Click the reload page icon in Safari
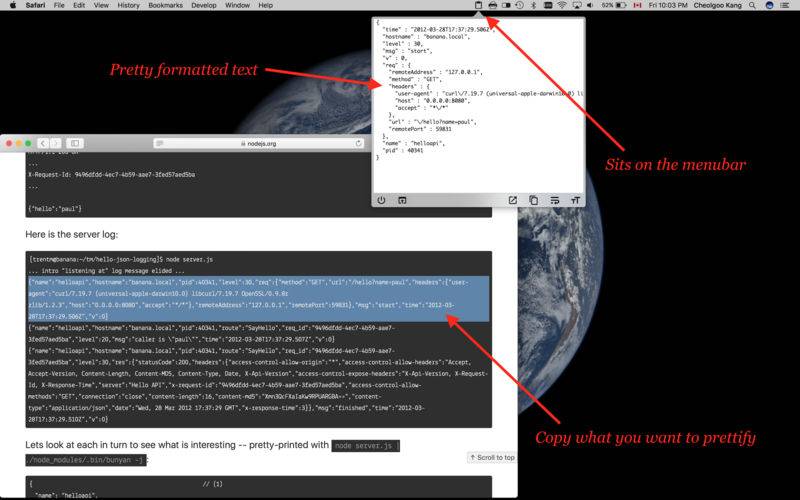This screenshot has width=800, height=500. click(358, 143)
